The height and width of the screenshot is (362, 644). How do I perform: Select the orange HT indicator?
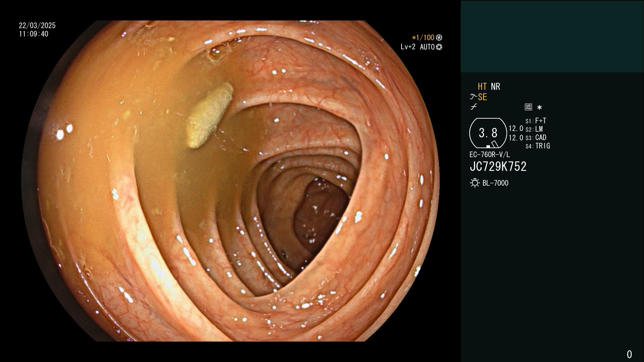[482, 86]
